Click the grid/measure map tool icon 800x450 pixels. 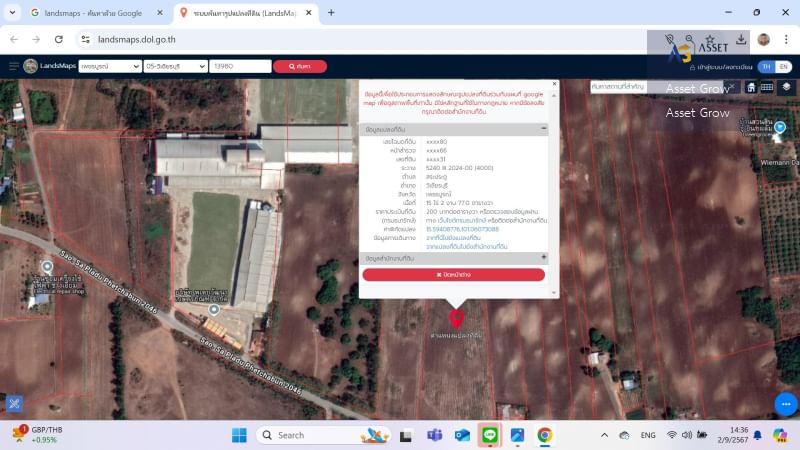tap(767, 87)
